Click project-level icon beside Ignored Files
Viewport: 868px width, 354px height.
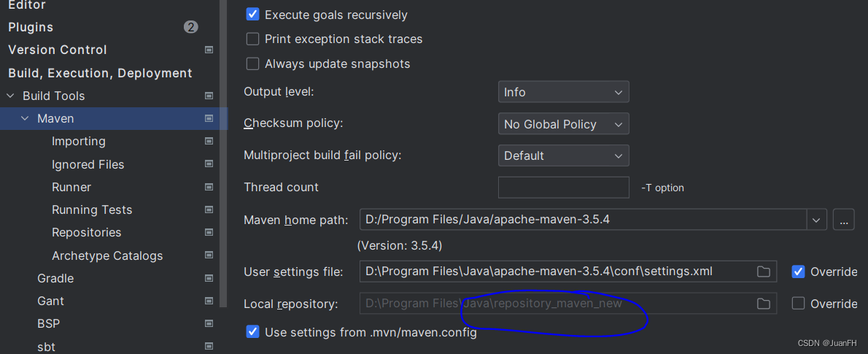tap(209, 164)
